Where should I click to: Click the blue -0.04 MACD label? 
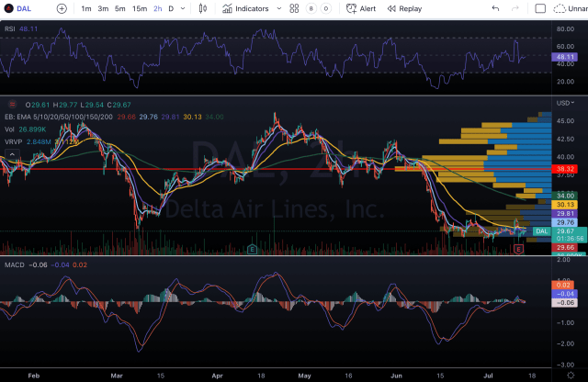565,294
